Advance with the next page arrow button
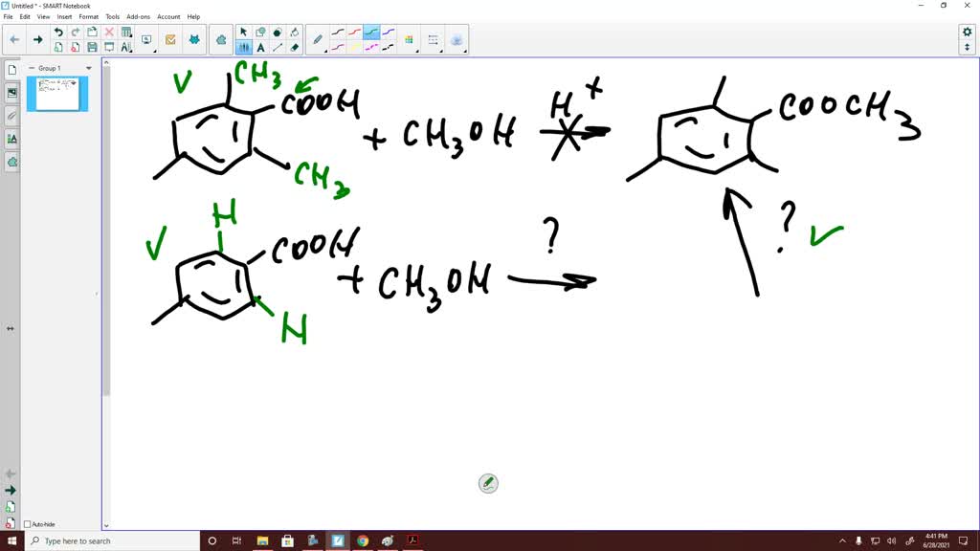Viewport: 980px width, 551px height. [x=35, y=39]
